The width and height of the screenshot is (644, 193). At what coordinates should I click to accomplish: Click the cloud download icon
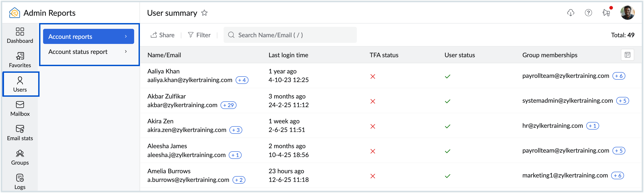pyautogui.click(x=570, y=13)
